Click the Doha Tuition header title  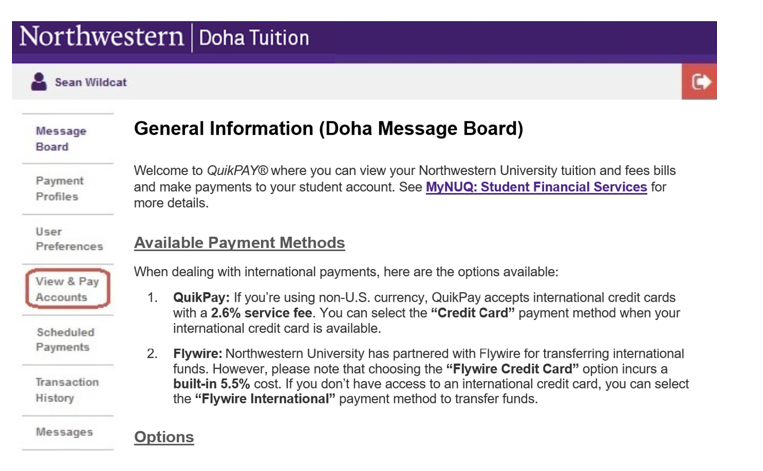coord(254,38)
